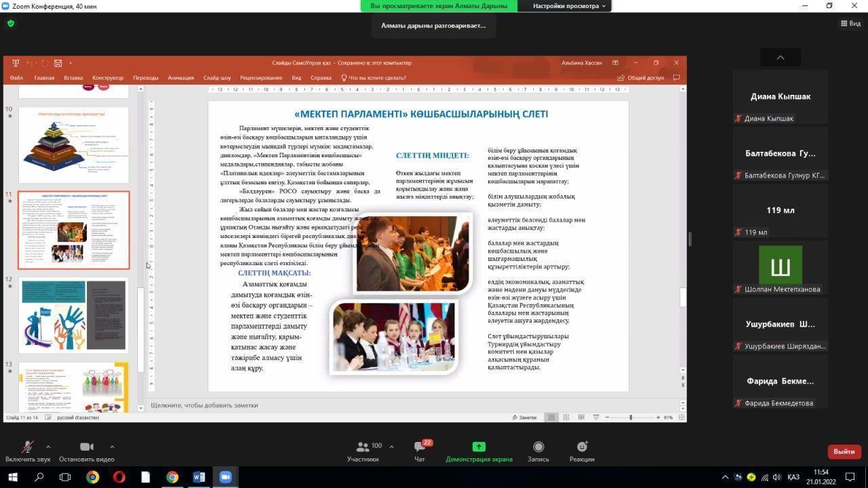Open the Вставка ribbon tab
The height and width of the screenshot is (488, 868).
pyautogui.click(x=73, y=78)
